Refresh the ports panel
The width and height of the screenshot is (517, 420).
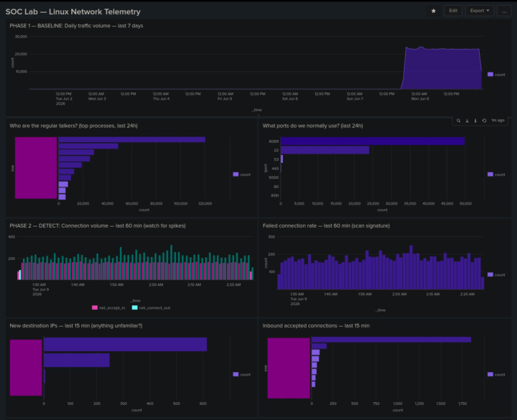[x=484, y=121]
